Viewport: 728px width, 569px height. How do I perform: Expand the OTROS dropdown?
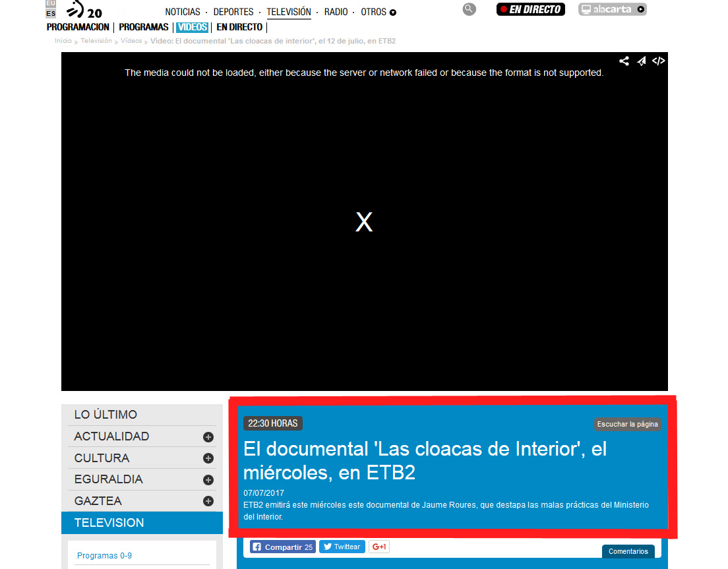pos(379,12)
